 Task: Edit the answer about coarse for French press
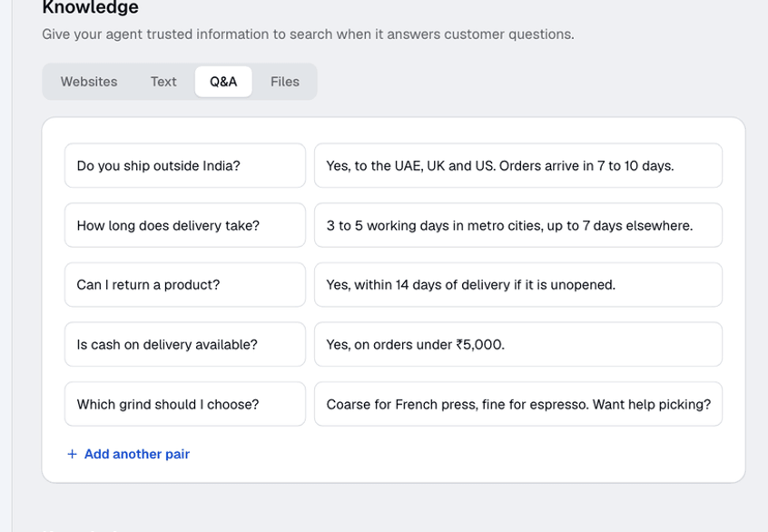[x=518, y=404]
